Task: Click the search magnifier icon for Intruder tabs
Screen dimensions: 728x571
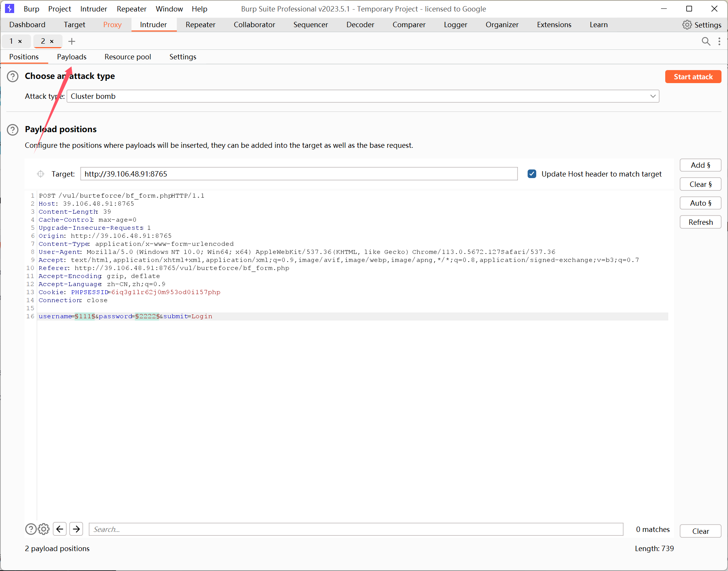Action: click(x=706, y=41)
